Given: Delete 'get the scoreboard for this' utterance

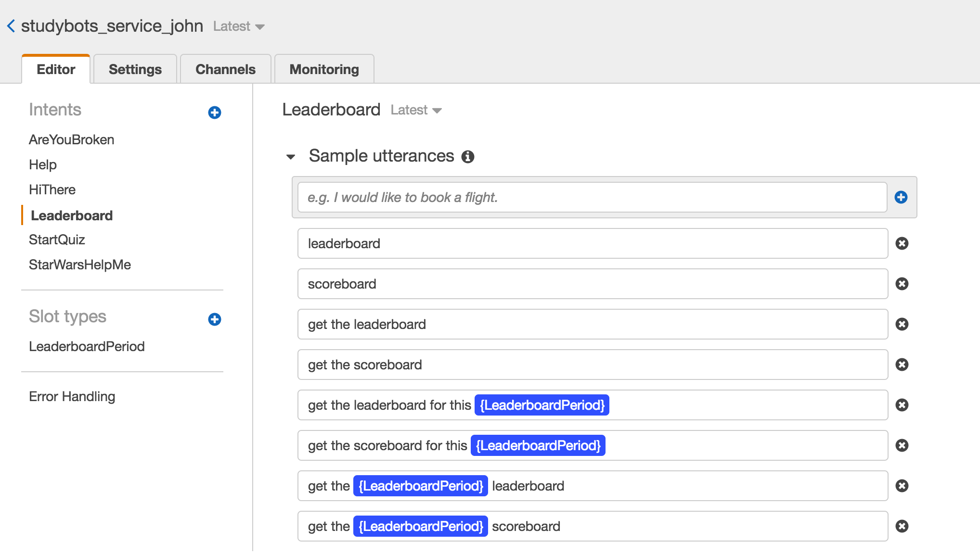Looking at the screenshot, I should click(902, 445).
